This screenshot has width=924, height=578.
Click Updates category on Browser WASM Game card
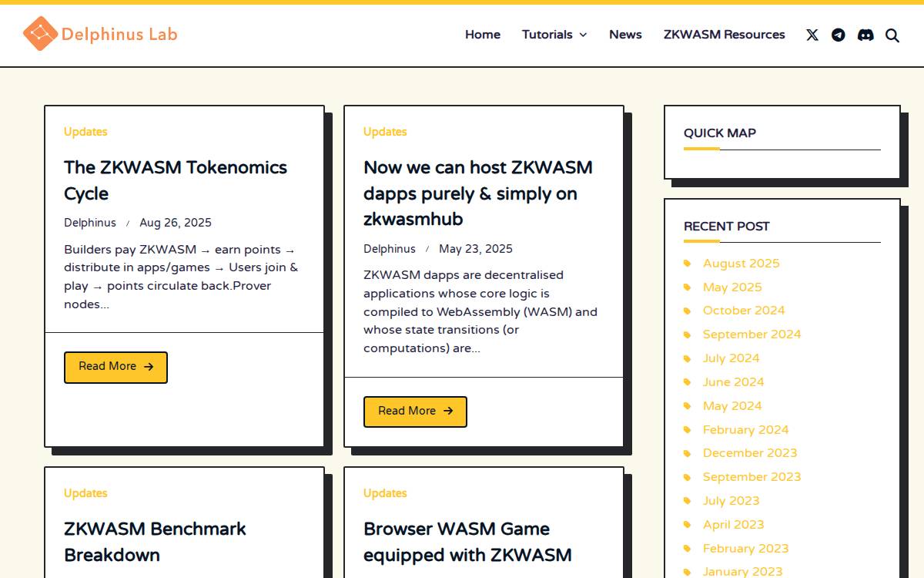[385, 493]
